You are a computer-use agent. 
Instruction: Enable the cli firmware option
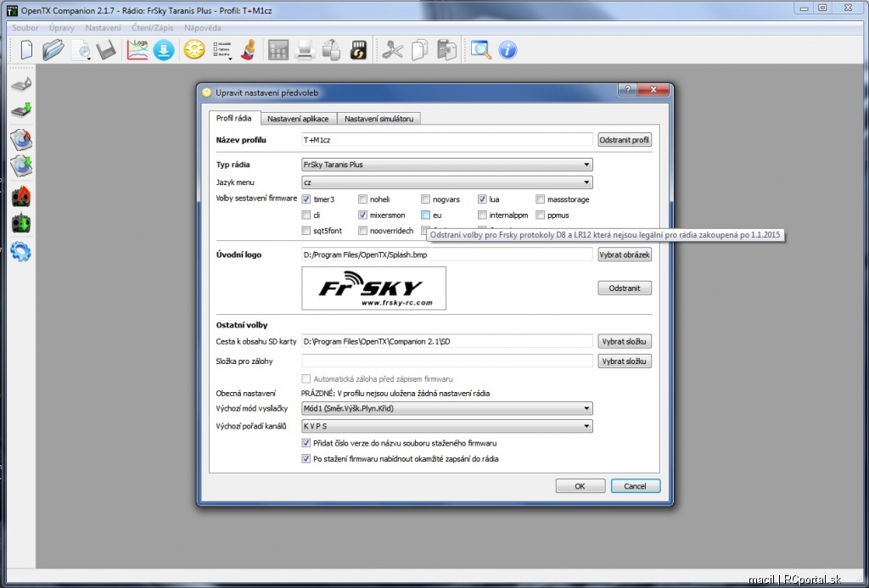(306, 215)
